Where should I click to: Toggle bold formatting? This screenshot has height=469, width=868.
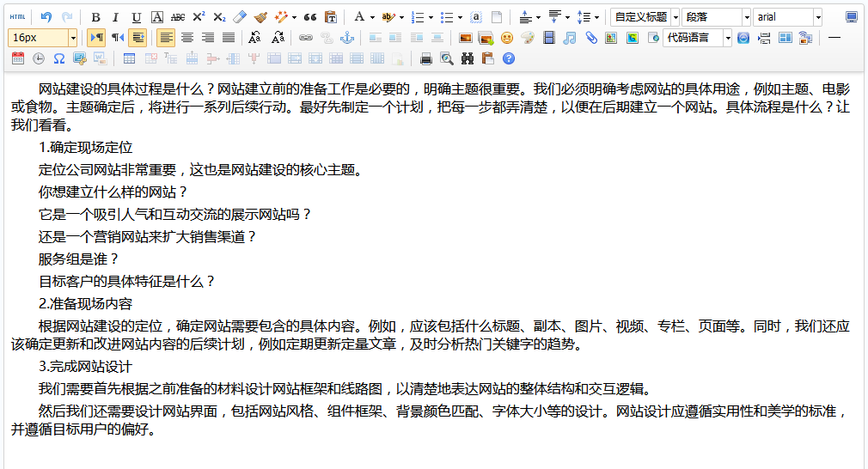click(95, 17)
